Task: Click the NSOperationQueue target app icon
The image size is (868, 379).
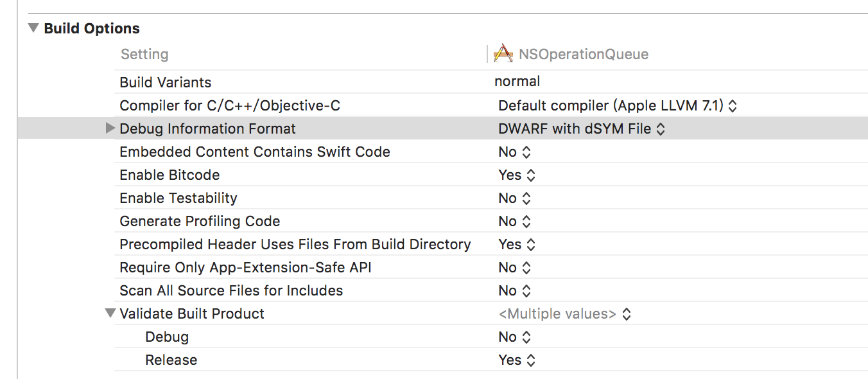Action: click(x=503, y=54)
